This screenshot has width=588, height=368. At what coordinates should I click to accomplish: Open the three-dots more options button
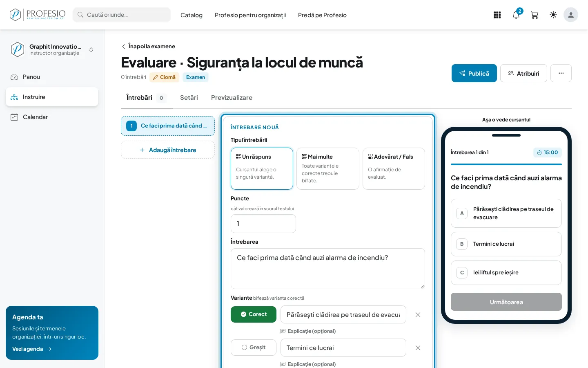point(561,73)
